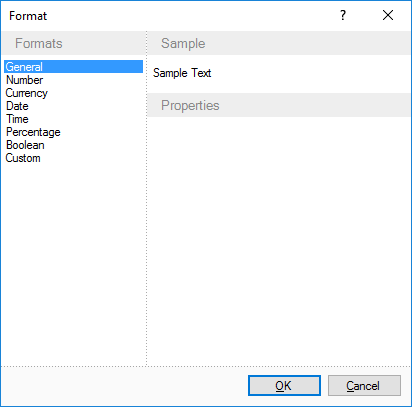The width and height of the screenshot is (412, 407).
Task: Select the Percentage format
Action: click(x=73, y=132)
